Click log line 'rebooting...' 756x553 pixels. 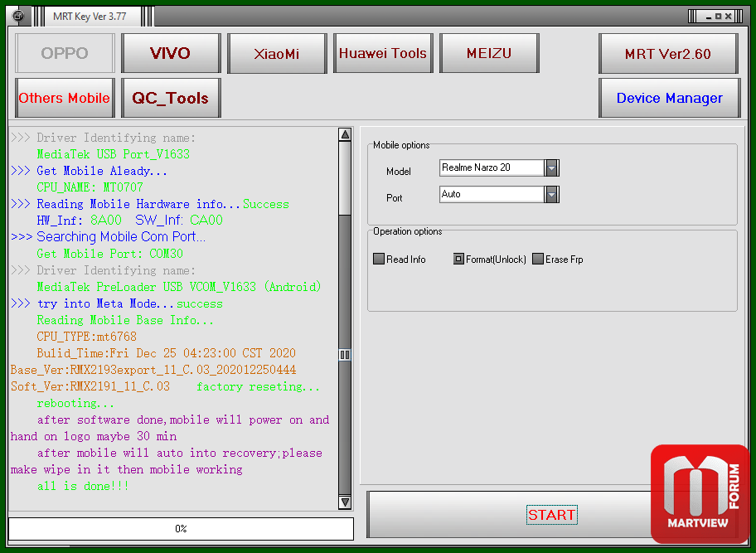75,403
